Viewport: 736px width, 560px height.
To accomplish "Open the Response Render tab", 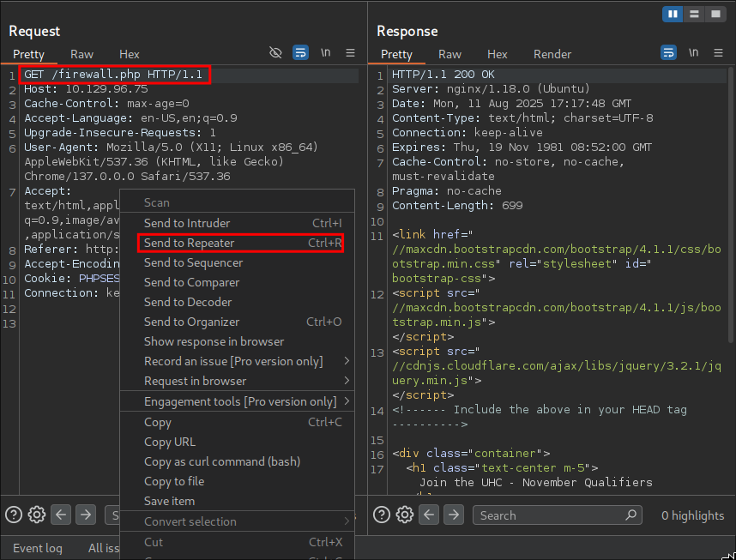I will click(x=552, y=54).
